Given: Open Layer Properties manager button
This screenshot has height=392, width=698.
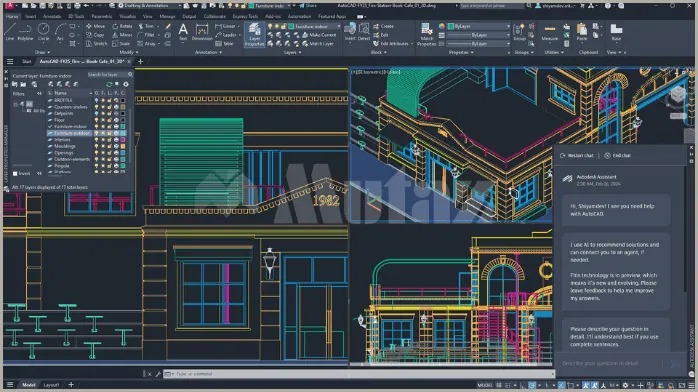Looking at the screenshot, I should pos(254,34).
